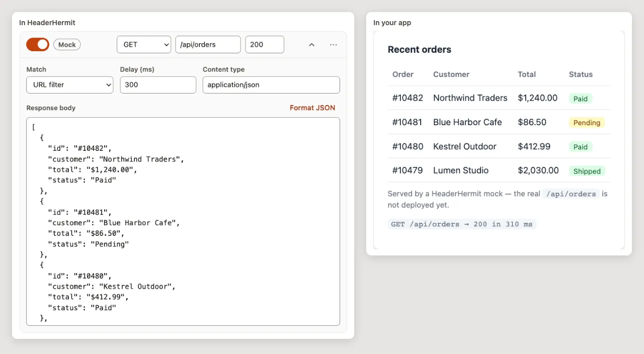644x354 pixels.
Task: Select order #10480 cell
Action: coord(408,146)
